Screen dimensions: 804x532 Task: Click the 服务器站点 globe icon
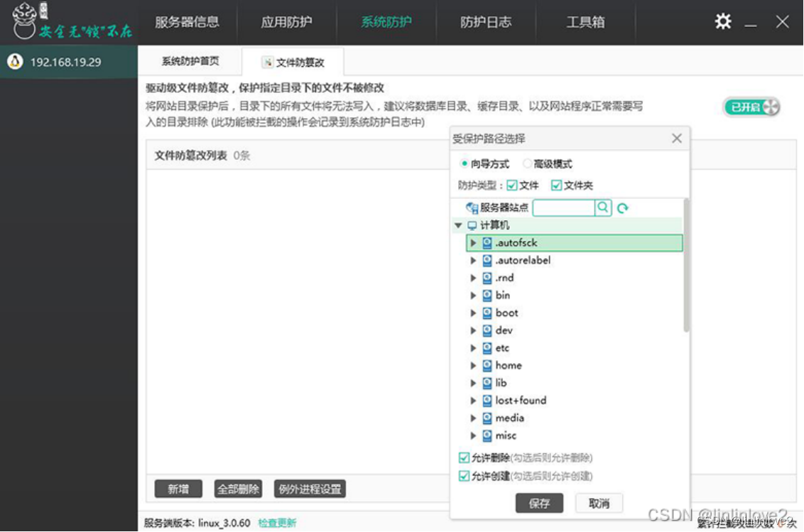pyautogui.click(x=472, y=207)
